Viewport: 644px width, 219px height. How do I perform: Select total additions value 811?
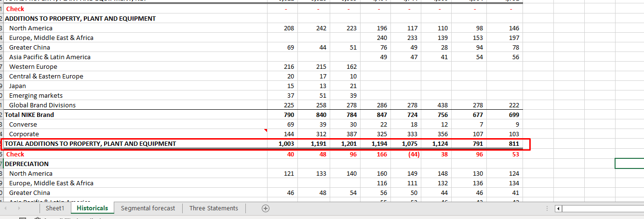click(514, 143)
